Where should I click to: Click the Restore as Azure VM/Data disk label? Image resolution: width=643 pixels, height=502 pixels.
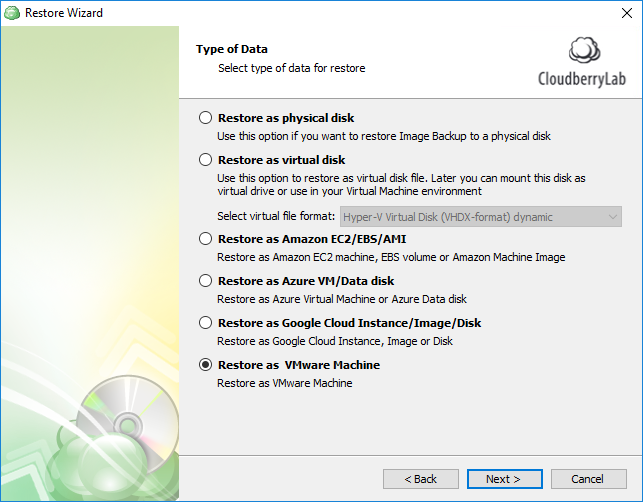[x=306, y=281]
